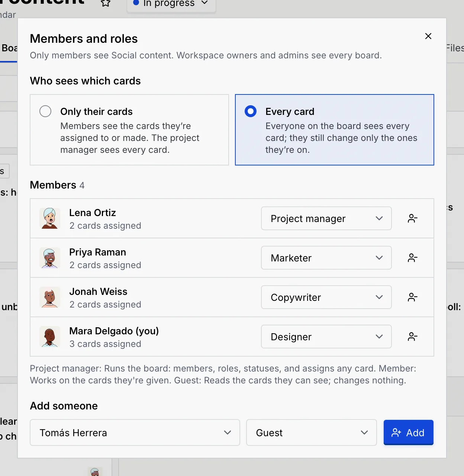
Task: Click the star favorite icon
Action: click(106, 3)
